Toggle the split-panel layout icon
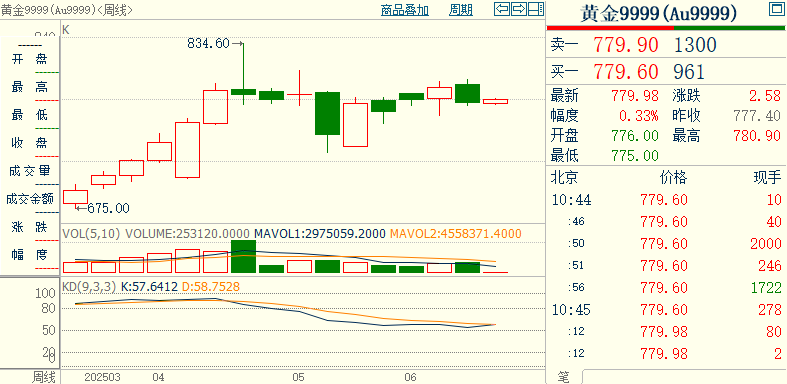This screenshot has width=787, height=384. 536,9
